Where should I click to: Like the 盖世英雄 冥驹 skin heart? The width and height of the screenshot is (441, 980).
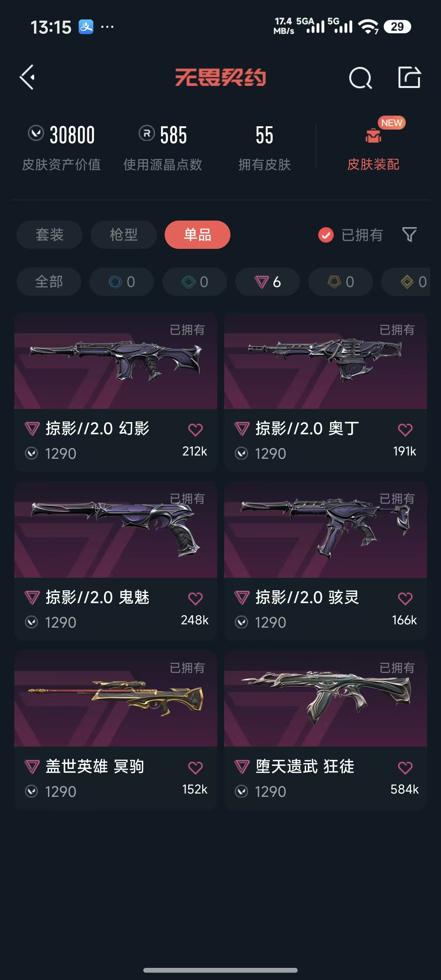pyautogui.click(x=196, y=768)
